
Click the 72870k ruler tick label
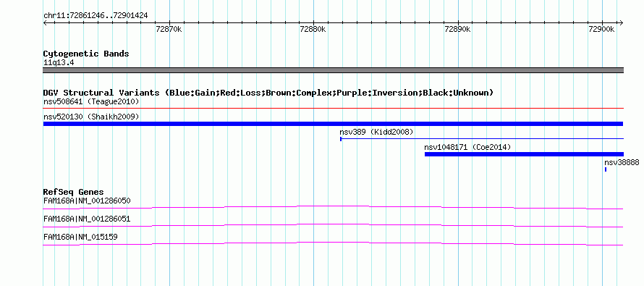[169, 29]
